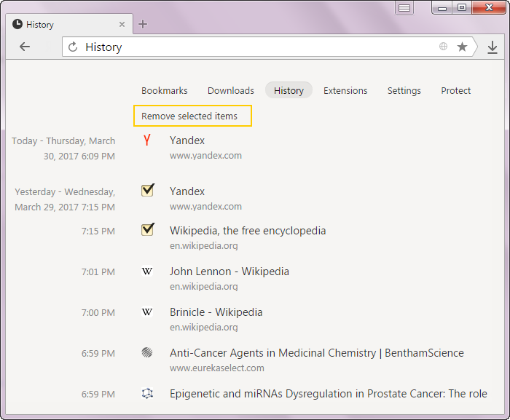Open a new tab with plus button
The image size is (510, 420).
(x=143, y=24)
